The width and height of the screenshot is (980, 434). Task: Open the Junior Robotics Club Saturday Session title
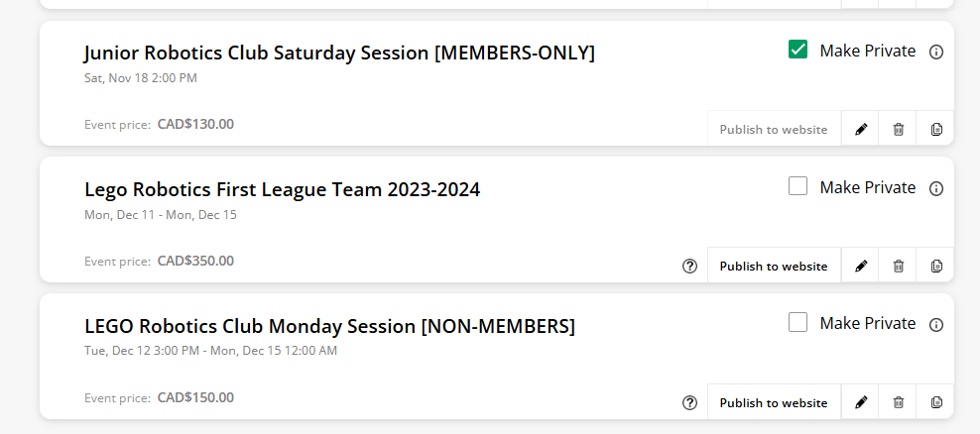339,54
